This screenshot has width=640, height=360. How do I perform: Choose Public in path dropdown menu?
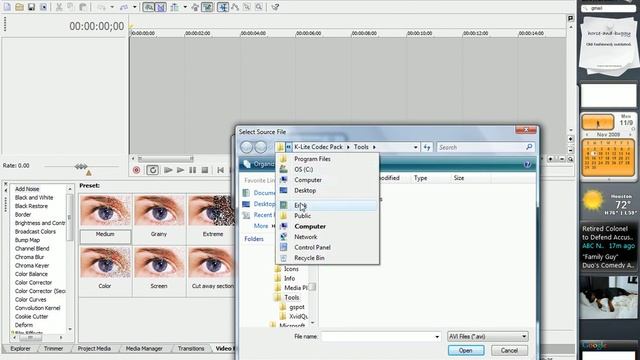[x=327, y=216]
